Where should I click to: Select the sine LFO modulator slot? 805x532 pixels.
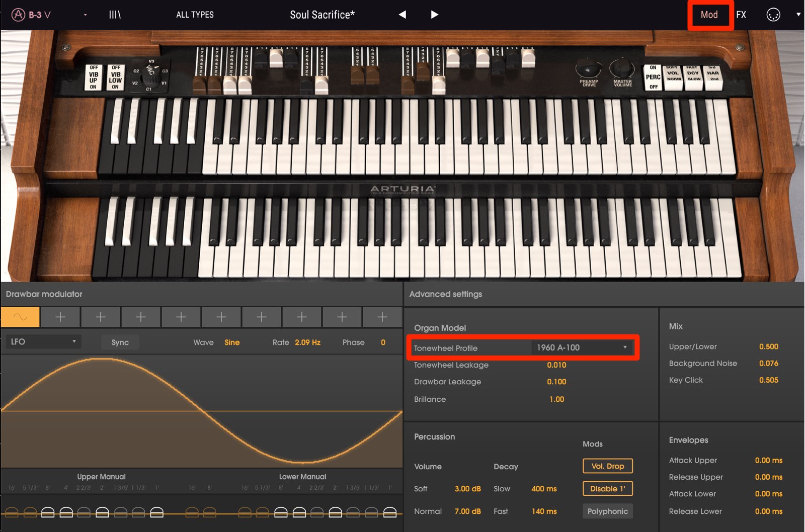20,317
